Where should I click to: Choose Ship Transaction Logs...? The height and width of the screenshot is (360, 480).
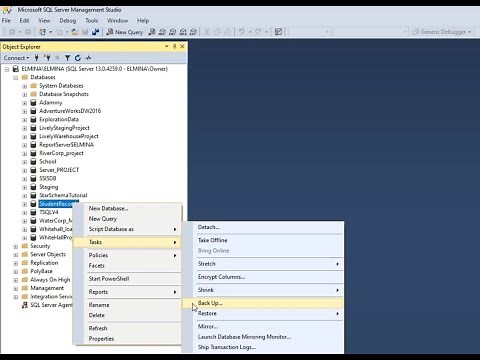click(x=263, y=347)
